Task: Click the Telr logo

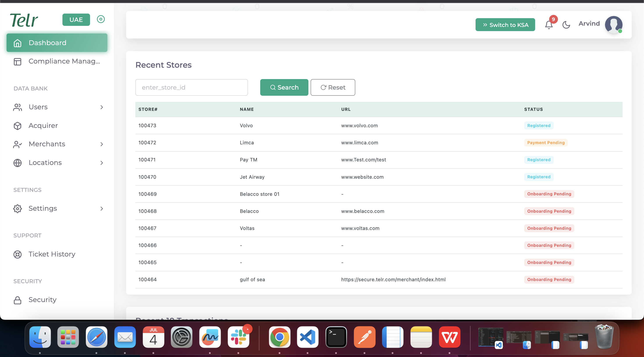Action: tap(24, 20)
